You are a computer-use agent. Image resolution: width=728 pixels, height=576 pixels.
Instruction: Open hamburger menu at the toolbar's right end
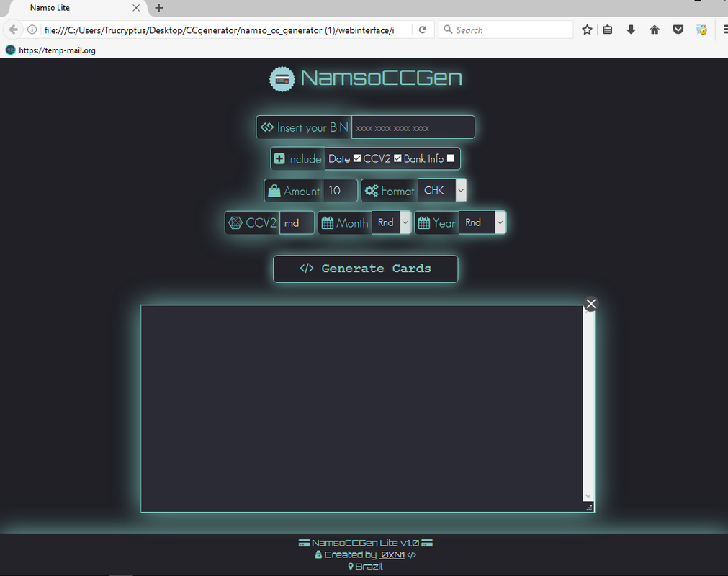725,30
